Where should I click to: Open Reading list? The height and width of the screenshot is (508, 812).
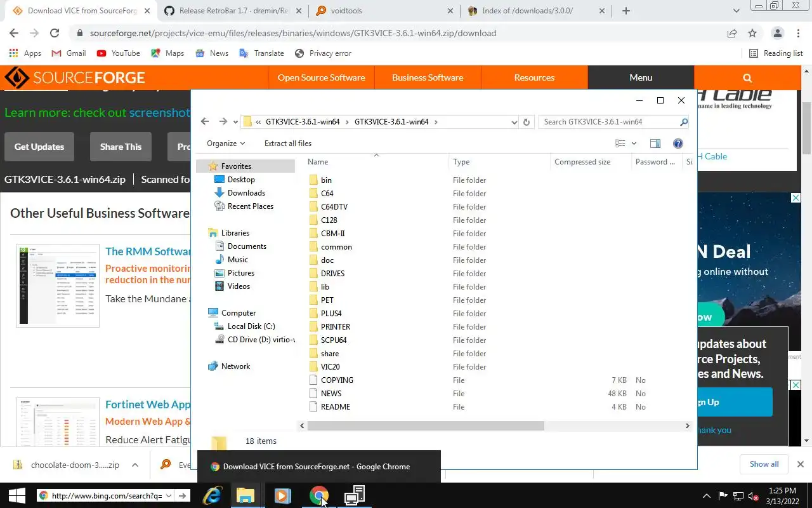pyautogui.click(x=776, y=53)
